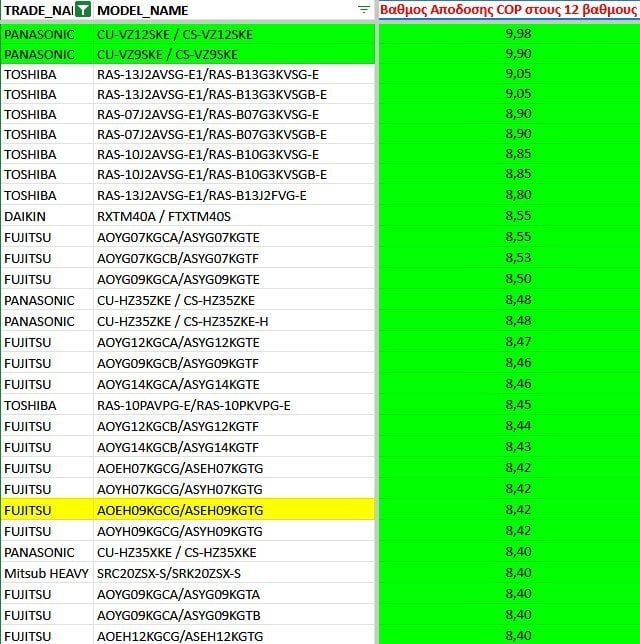
Task: Click PANASONIC in the CU-VZ12SKE row
Action: coord(39,34)
